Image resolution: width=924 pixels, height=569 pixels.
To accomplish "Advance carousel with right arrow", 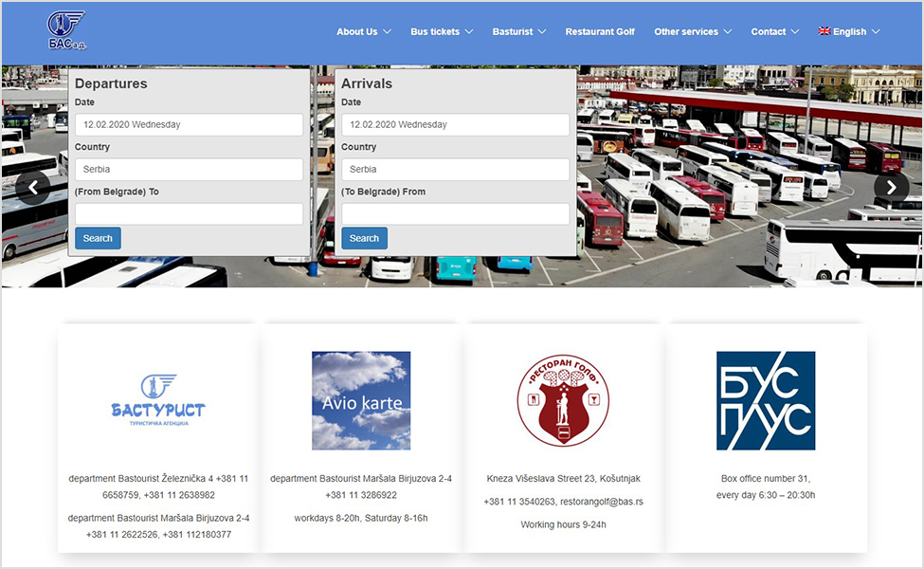I will point(890,188).
